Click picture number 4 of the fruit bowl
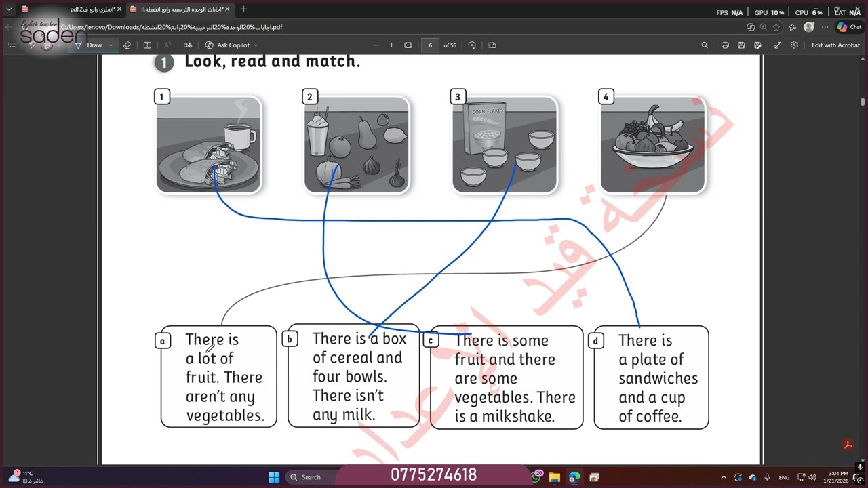 tap(653, 144)
